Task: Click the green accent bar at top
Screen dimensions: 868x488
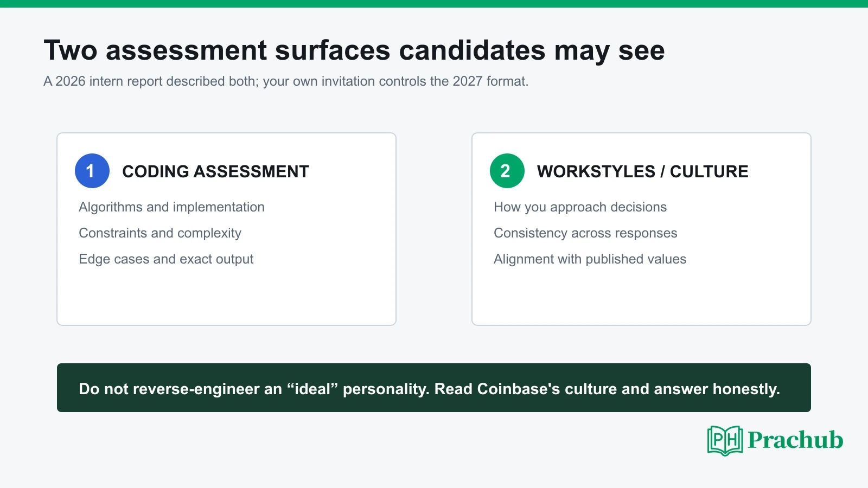Action: click(x=434, y=4)
